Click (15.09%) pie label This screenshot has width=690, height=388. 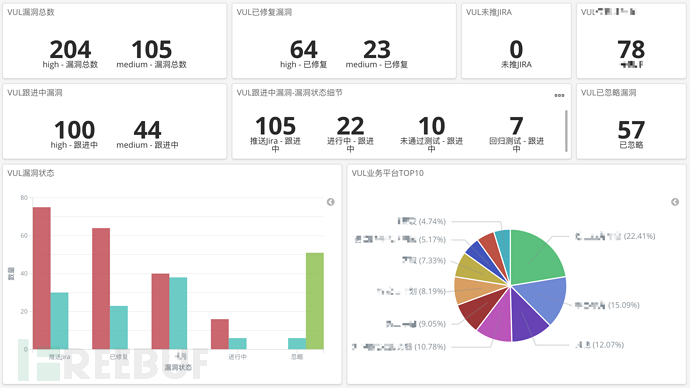[x=624, y=305]
